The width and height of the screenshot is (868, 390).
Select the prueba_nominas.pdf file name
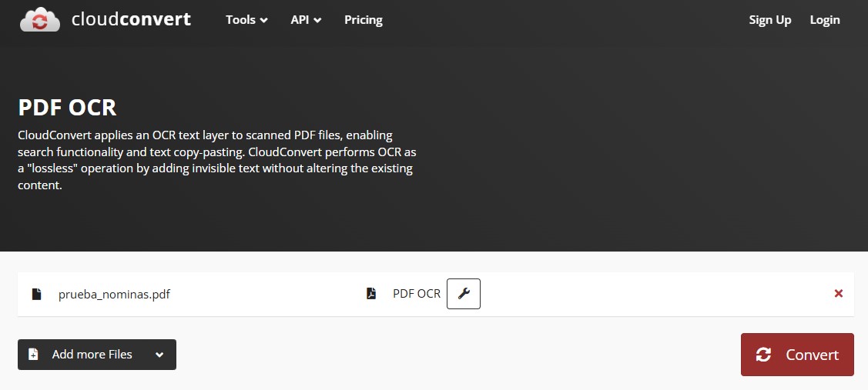pos(114,295)
